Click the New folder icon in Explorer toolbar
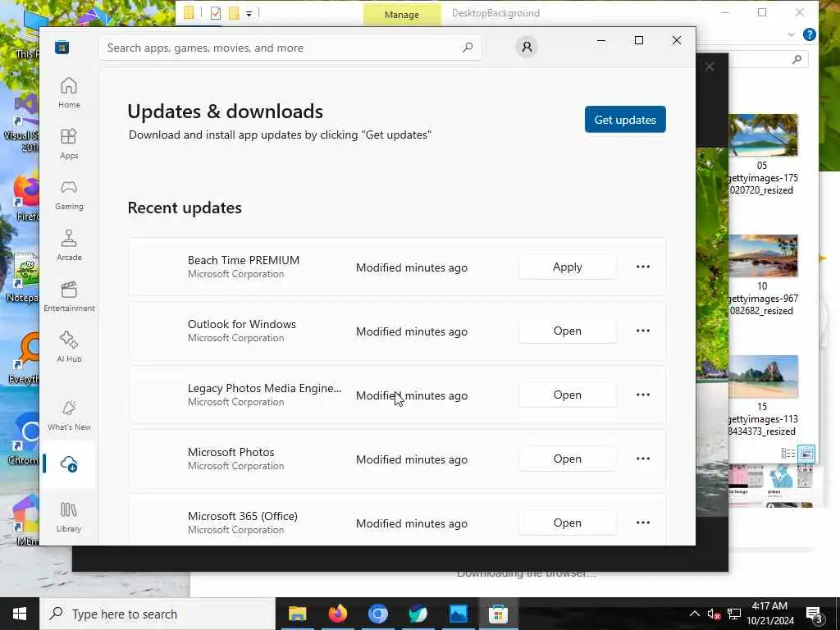 point(234,13)
